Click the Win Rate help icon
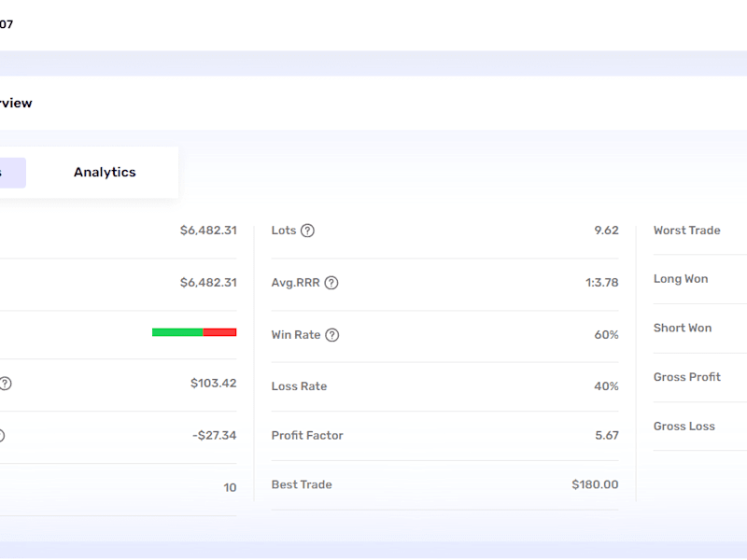 pos(332,335)
